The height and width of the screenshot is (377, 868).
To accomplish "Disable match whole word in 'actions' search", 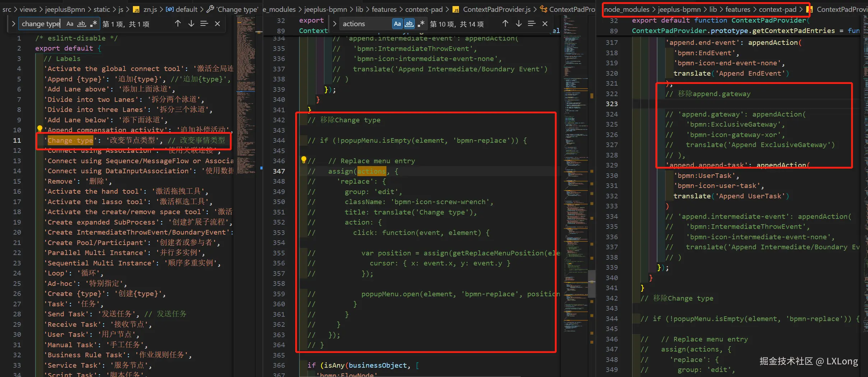I will [409, 24].
